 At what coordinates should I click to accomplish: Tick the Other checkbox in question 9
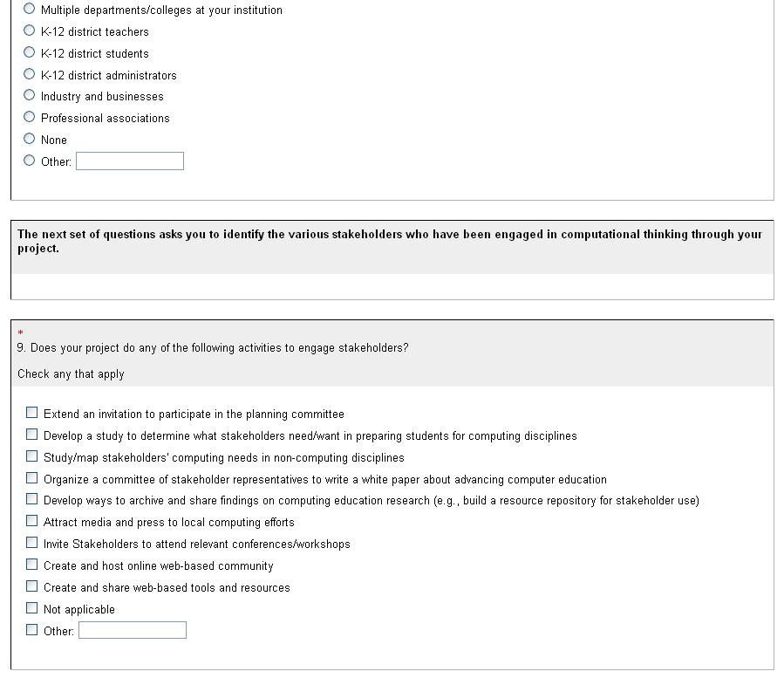point(32,629)
